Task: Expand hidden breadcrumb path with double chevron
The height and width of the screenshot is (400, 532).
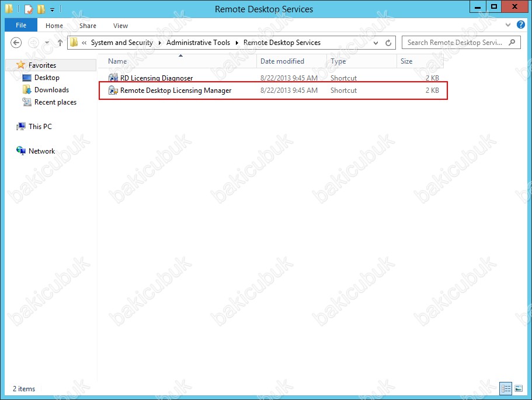Action: (x=84, y=43)
